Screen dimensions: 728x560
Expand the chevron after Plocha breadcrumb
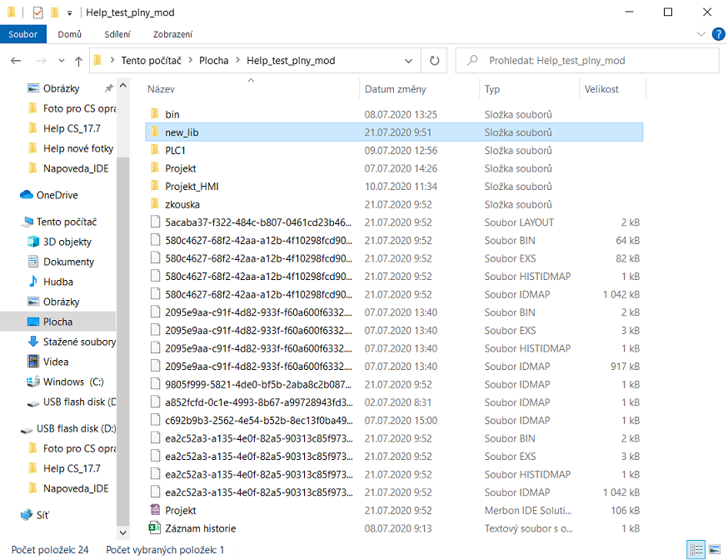237,60
